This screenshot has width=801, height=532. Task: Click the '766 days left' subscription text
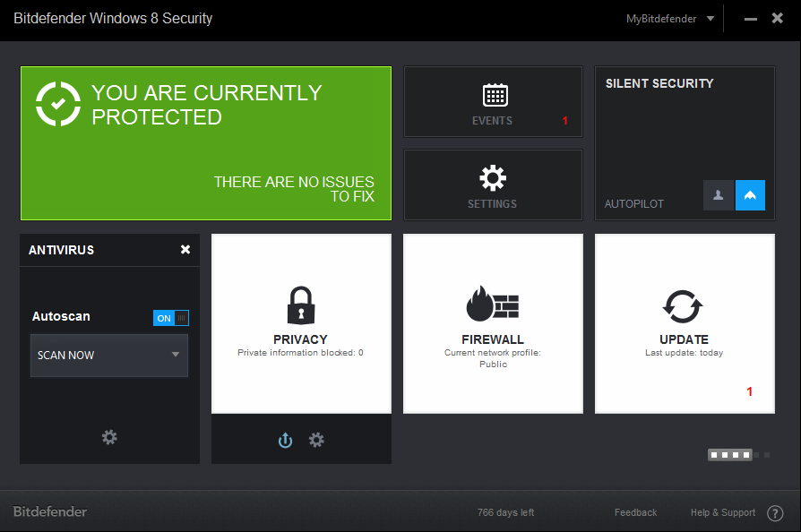tap(505, 512)
